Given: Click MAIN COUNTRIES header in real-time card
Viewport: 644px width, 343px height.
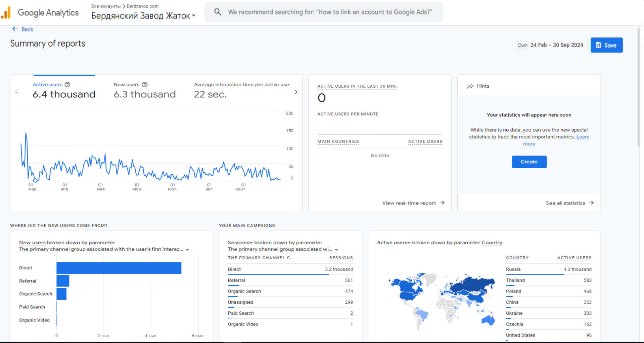Looking at the screenshot, I should tap(338, 141).
